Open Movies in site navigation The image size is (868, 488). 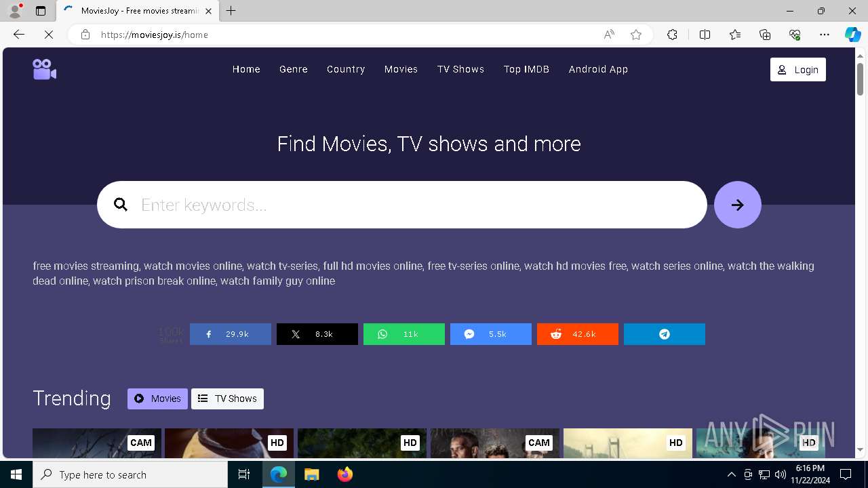coord(401,69)
